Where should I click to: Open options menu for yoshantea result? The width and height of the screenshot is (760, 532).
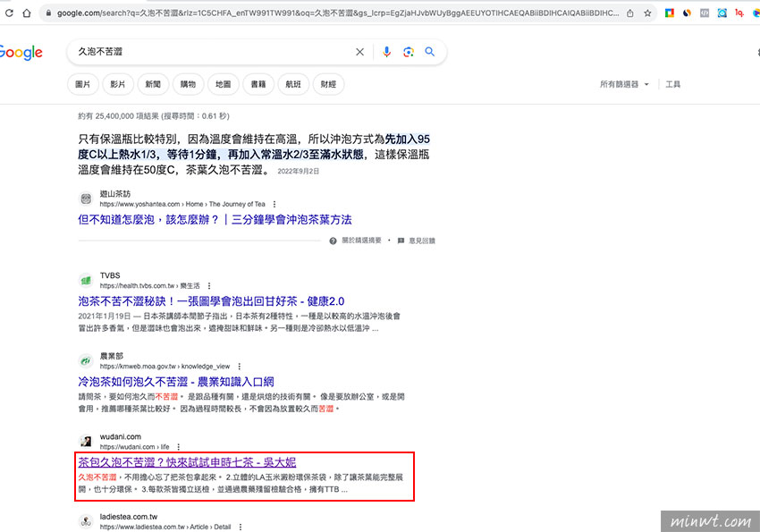tap(274, 204)
